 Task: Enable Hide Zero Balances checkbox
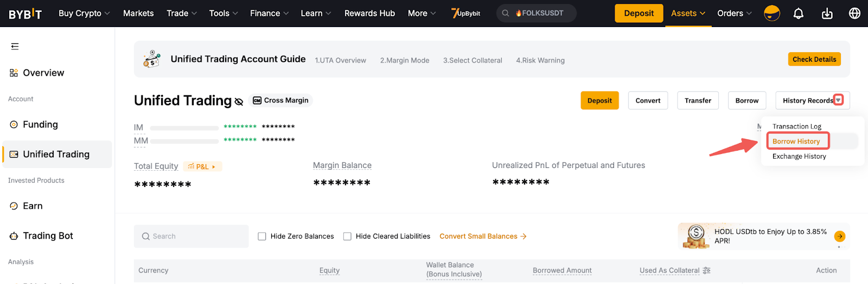[x=262, y=236]
